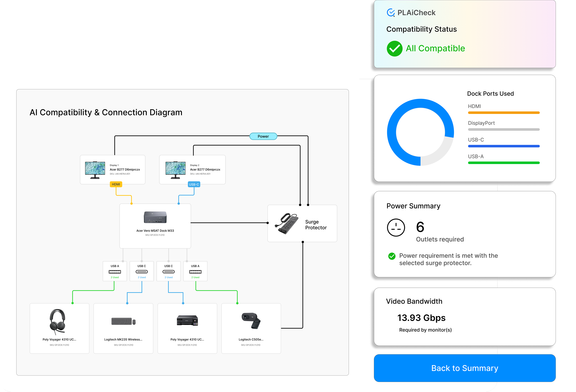
Task: Click the gray DisplayPort usage bar
Action: (504, 129)
